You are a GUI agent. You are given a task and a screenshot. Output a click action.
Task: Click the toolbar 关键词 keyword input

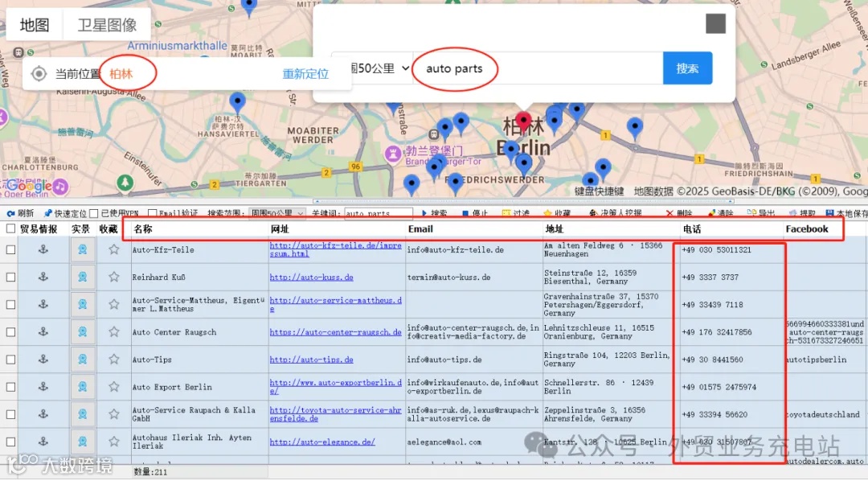(378, 213)
